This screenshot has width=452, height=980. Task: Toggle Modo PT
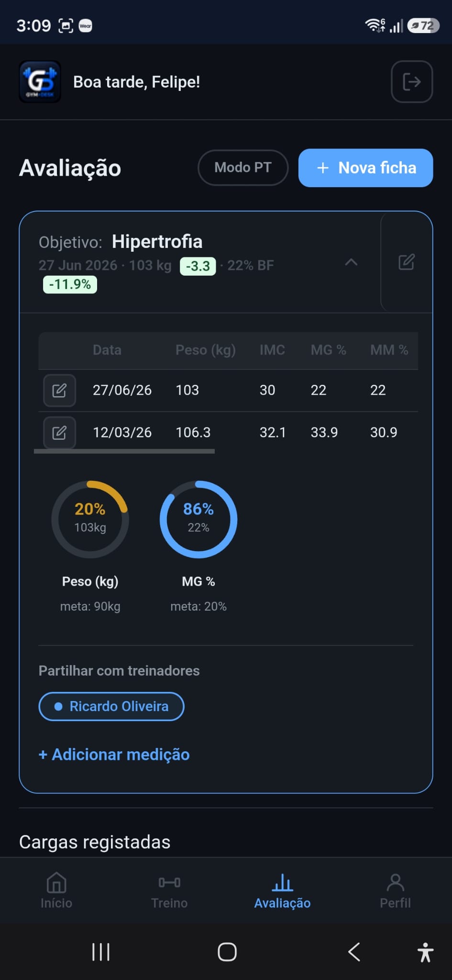coord(243,167)
